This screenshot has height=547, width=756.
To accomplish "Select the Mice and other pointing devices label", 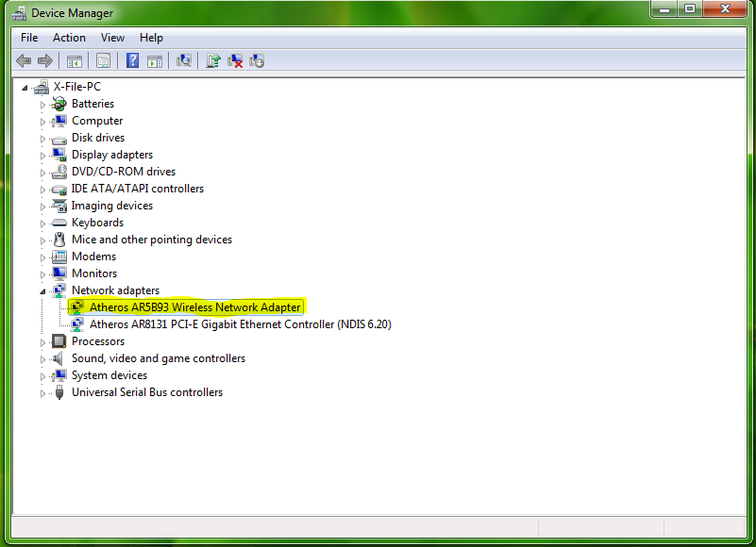I will pos(152,240).
